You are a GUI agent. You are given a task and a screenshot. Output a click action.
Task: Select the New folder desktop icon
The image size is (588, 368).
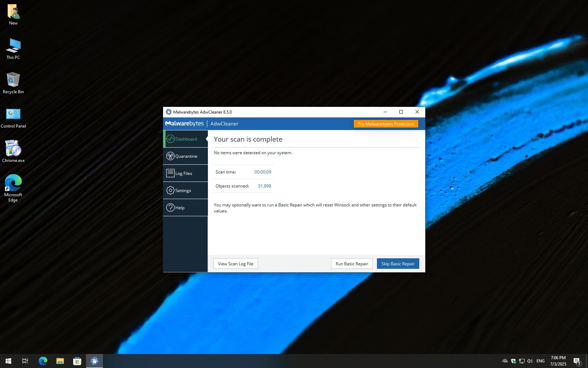[13, 15]
